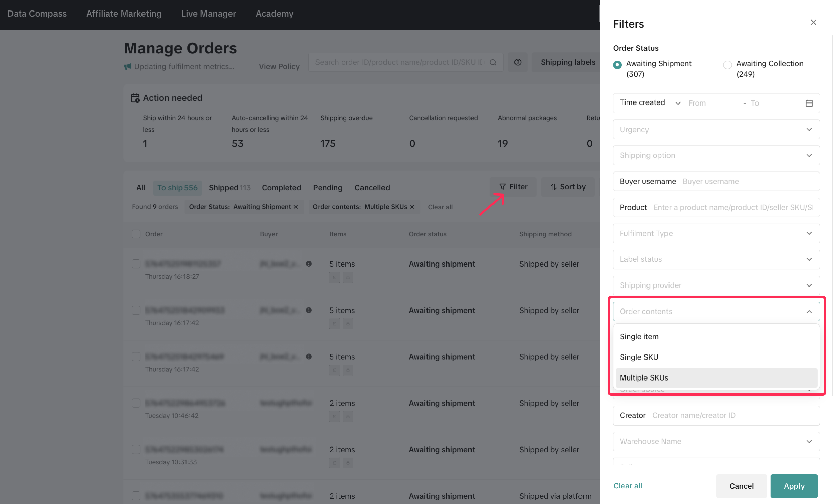This screenshot has width=833, height=504.
Task: Close the Filters panel with X icon
Action: [x=813, y=22]
